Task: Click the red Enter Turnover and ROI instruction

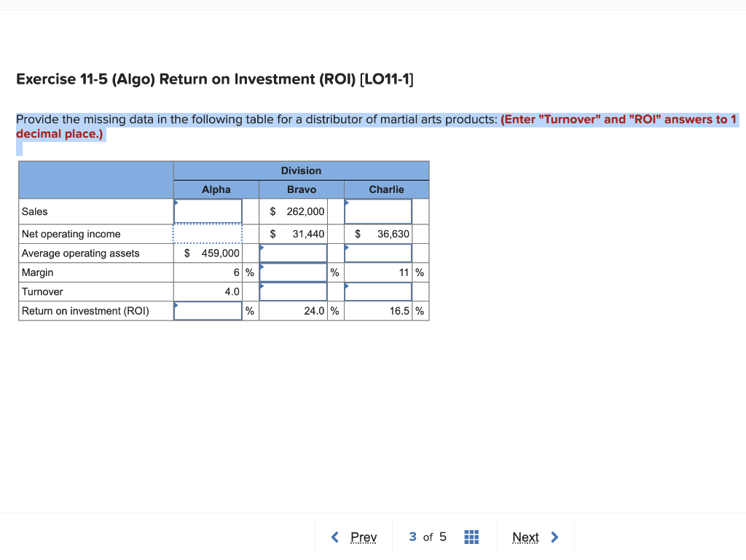Action: click(377, 127)
